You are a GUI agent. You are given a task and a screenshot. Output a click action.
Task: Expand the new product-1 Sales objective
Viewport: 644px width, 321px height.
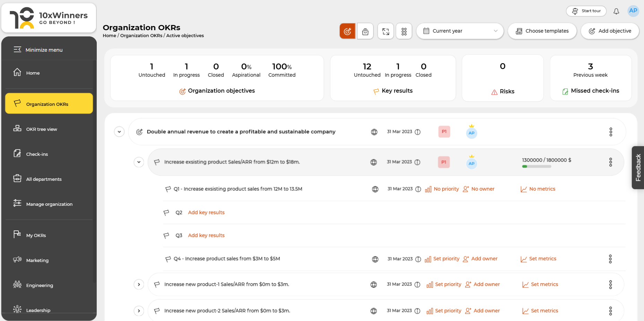click(139, 284)
